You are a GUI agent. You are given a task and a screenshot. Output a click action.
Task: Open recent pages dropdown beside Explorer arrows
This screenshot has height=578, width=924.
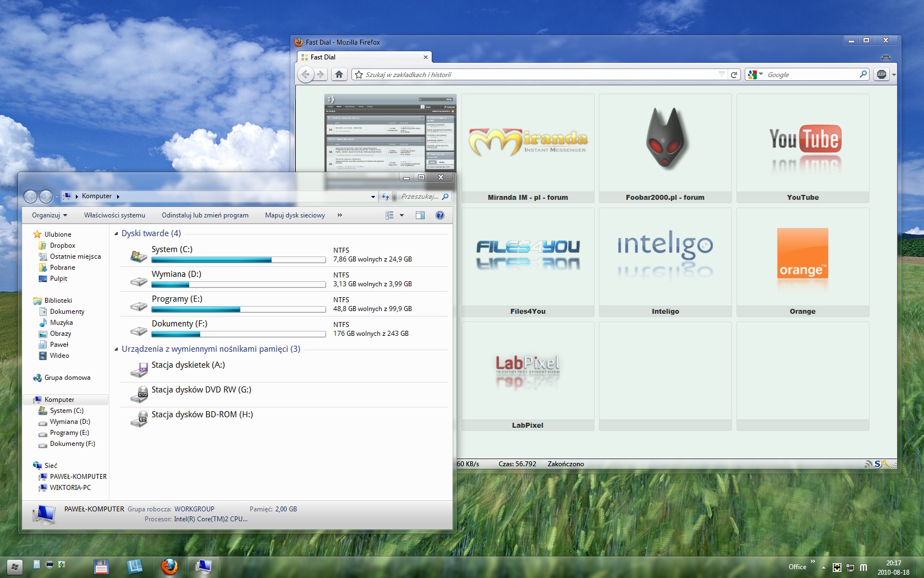[57, 197]
